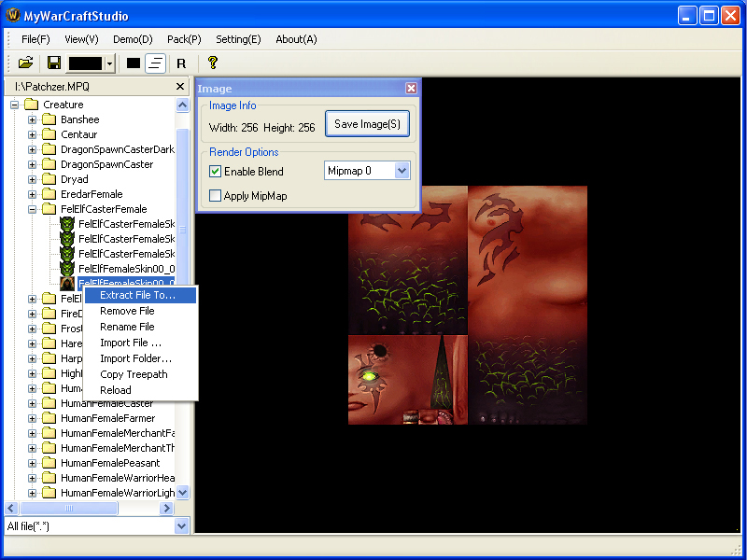Image resolution: width=747 pixels, height=560 pixels.
Task: Select the FelElfFemaleSkin00_0 file above highlighted row
Action: (x=126, y=269)
